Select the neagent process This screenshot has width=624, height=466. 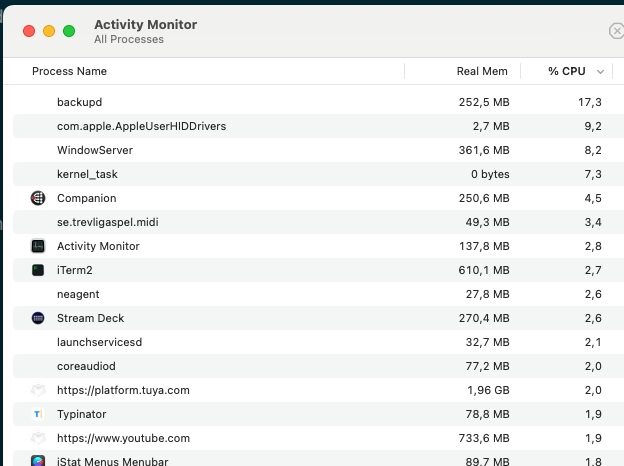(x=78, y=294)
